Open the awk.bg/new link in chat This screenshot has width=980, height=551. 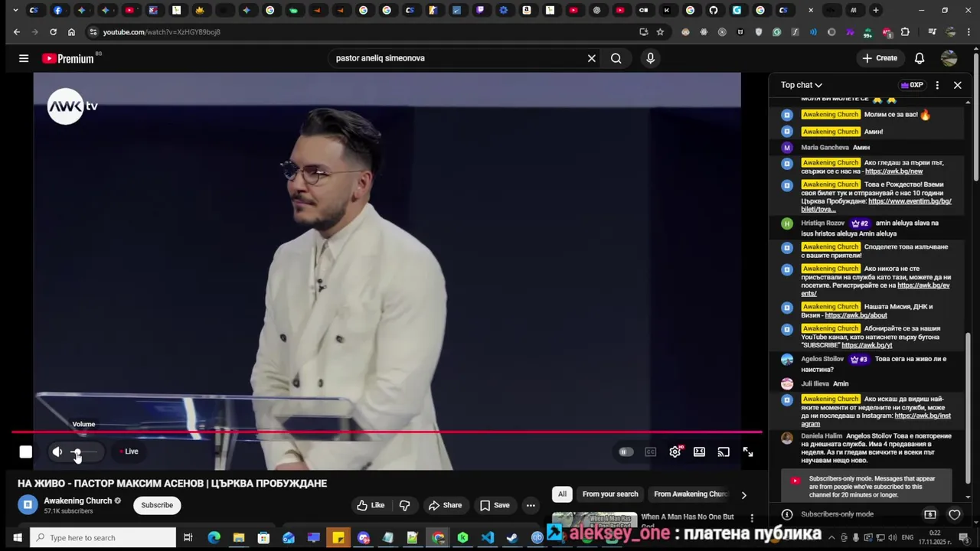[x=893, y=171]
